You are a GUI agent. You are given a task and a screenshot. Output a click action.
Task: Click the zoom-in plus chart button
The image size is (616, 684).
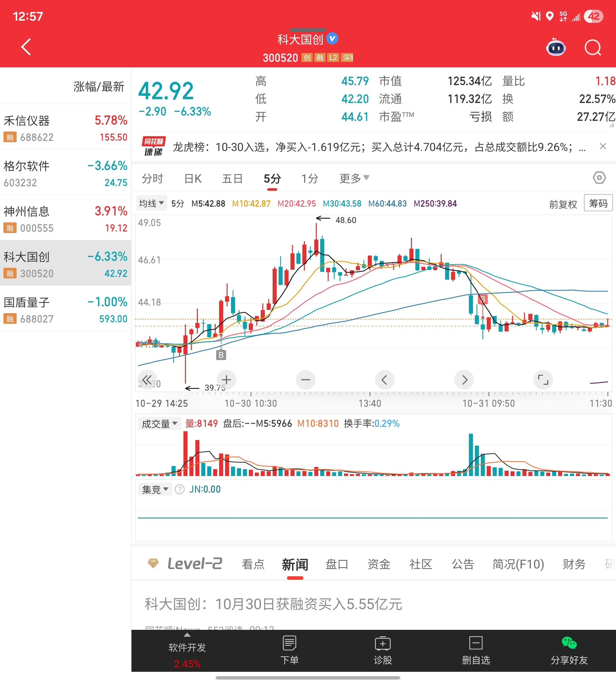pyautogui.click(x=226, y=380)
